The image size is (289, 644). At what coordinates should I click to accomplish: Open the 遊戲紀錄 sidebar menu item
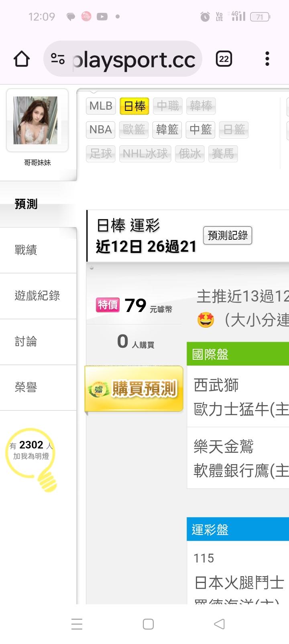[38, 296]
